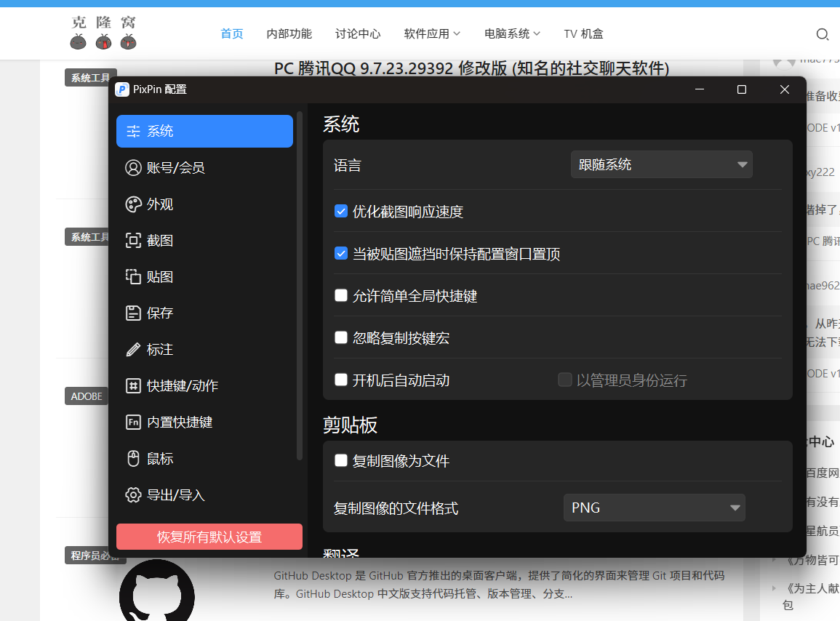
Task: Enable 允许简单全局快捷键 checkbox
Action: (340, 295)
